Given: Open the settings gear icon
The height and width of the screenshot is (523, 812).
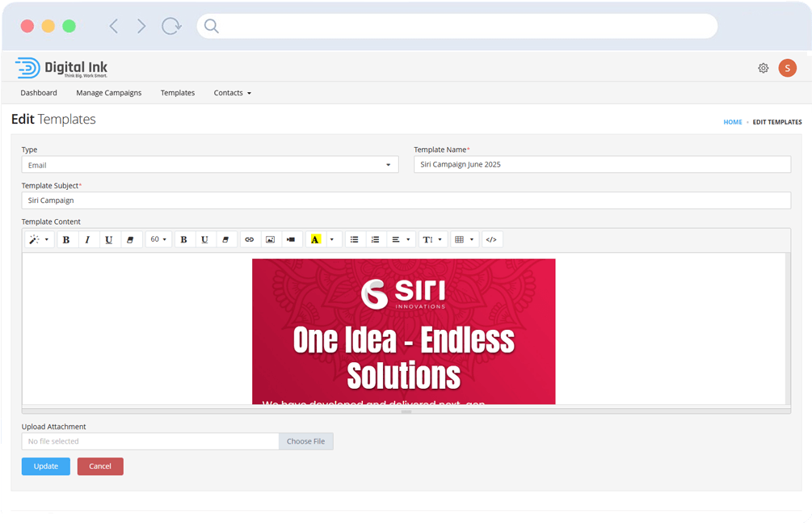Looking at the screenshot, I should coord(763,69).
